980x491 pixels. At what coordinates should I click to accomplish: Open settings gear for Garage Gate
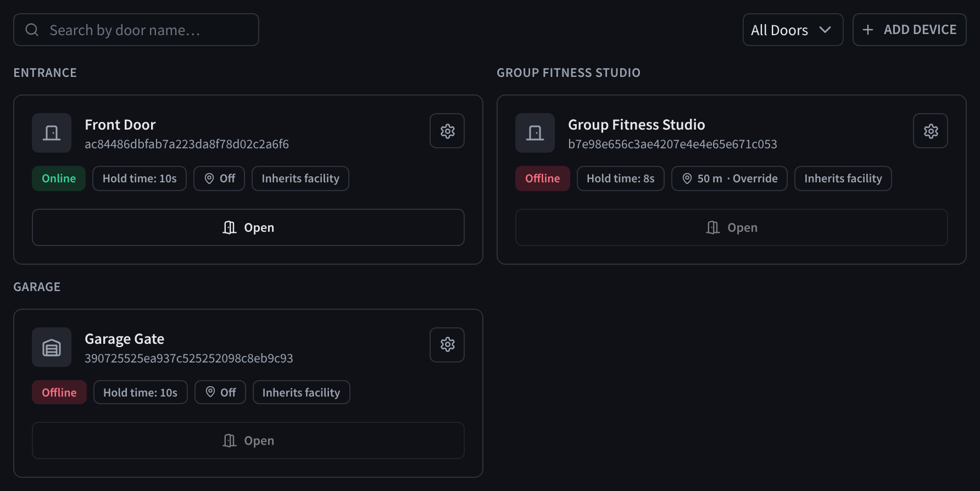coord(447,345)
